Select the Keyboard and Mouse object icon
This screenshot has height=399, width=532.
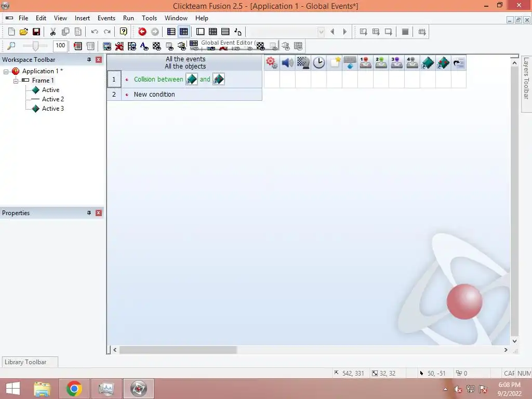click(350, 63)
